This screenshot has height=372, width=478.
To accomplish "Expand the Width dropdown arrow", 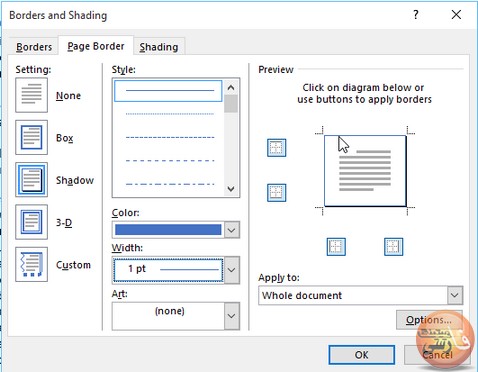I will (x=232, y=270).
